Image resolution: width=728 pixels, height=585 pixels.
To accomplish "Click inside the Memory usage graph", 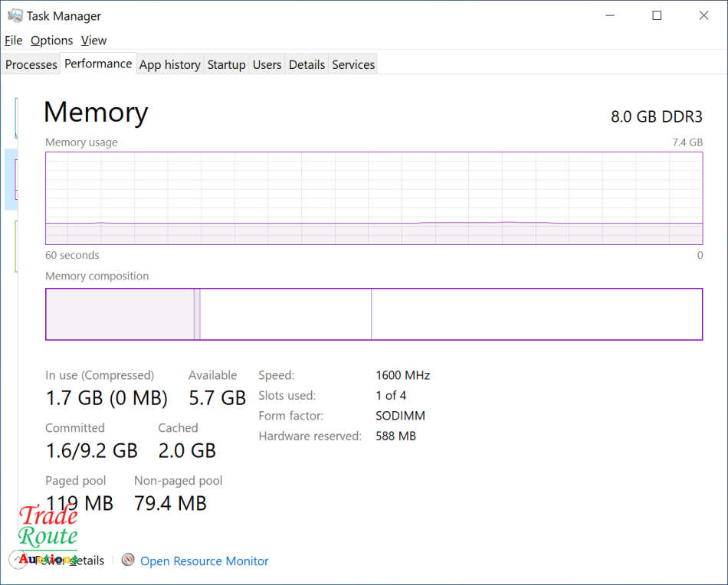I will [x=374, y=198].
